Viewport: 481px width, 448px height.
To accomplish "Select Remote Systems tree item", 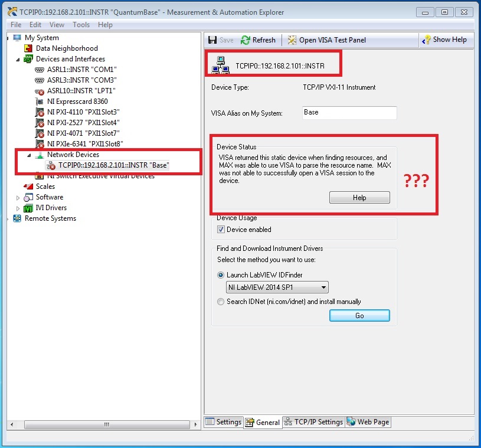I will 50,218.
